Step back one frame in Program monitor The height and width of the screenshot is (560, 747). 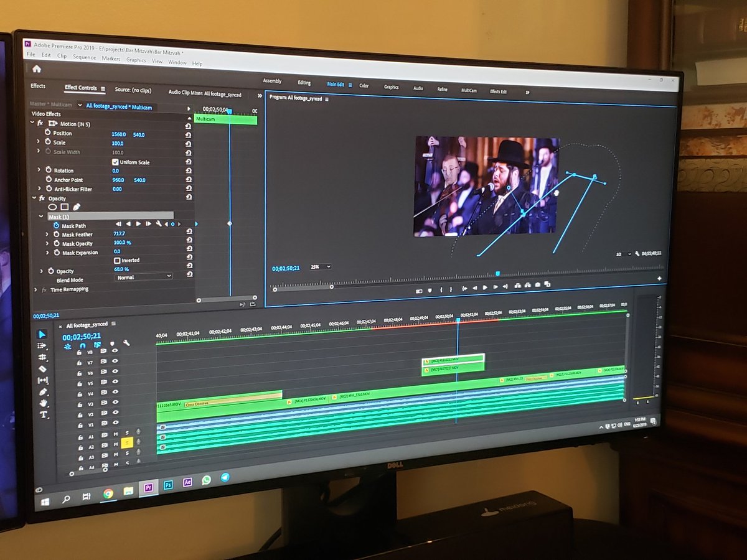[474, 287]
